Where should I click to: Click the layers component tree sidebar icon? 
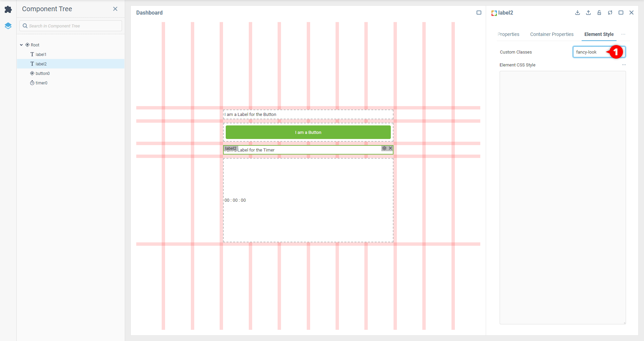tap(8, 26)
